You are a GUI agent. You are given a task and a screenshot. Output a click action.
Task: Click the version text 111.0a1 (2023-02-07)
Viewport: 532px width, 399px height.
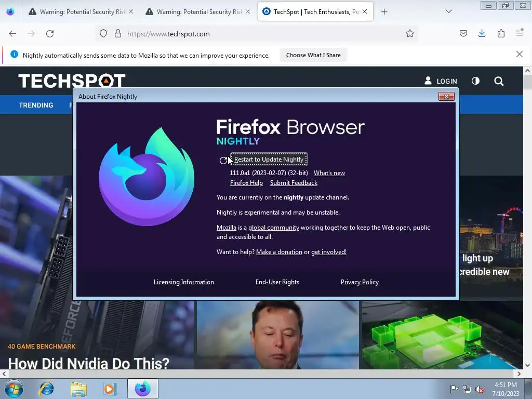click(x=269, y=173)
